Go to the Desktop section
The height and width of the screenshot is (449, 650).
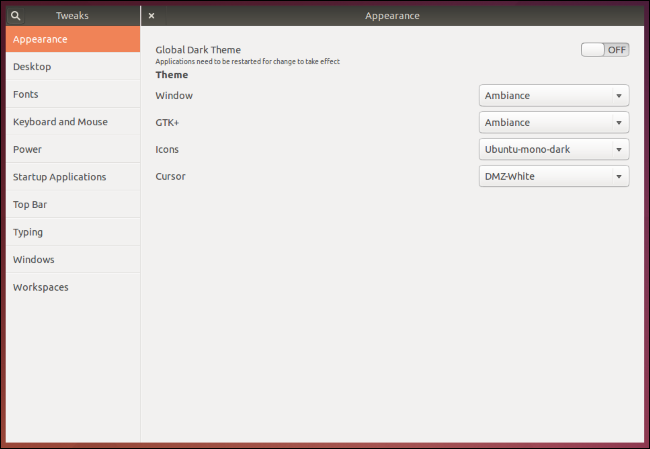(x=73, y=66)
